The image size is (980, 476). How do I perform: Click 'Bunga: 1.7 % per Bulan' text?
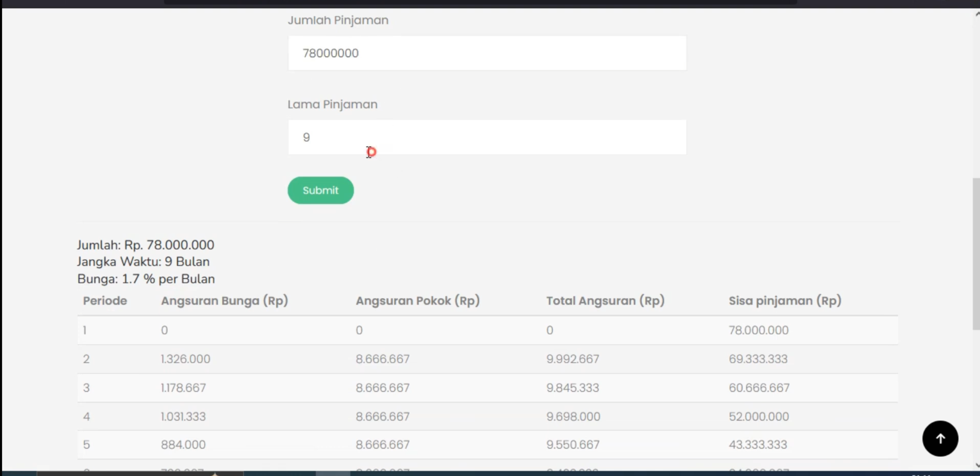click(146, 279)
